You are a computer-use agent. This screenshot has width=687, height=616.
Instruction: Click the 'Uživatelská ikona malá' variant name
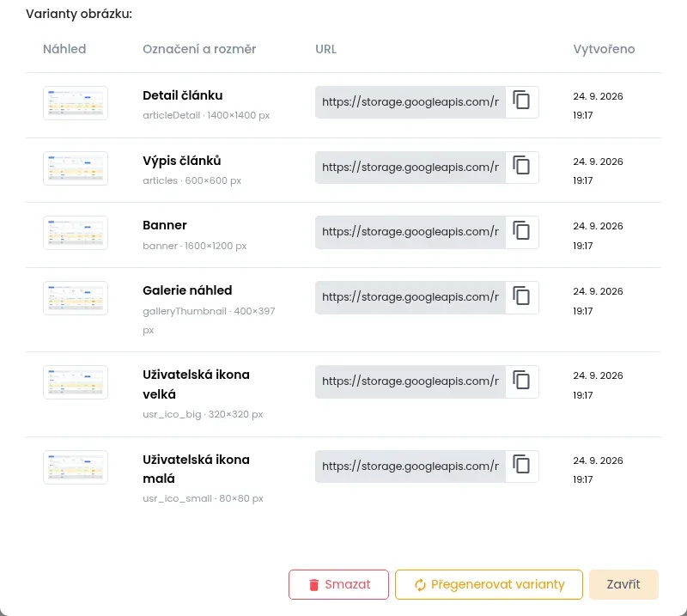(x=197, y=469)
